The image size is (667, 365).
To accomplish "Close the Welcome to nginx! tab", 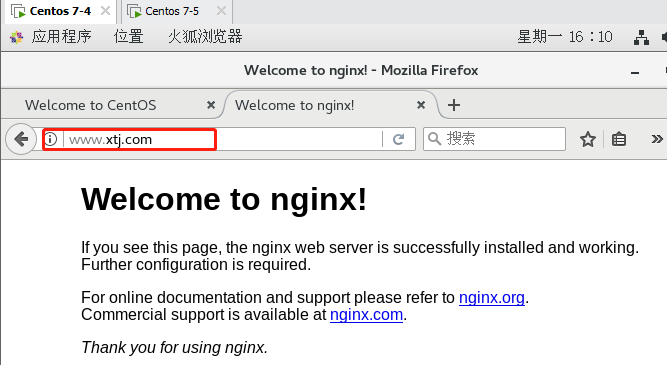I will click(x=421, y=105).
